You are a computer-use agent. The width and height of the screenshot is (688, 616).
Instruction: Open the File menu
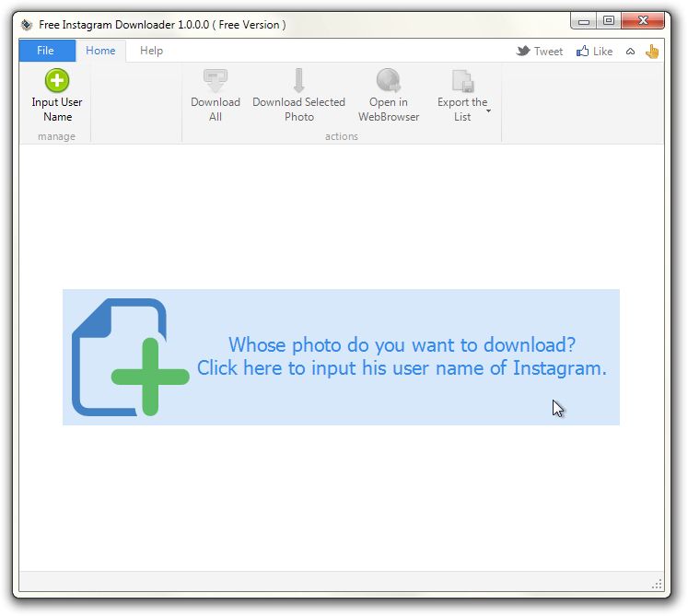click(45, 51)
